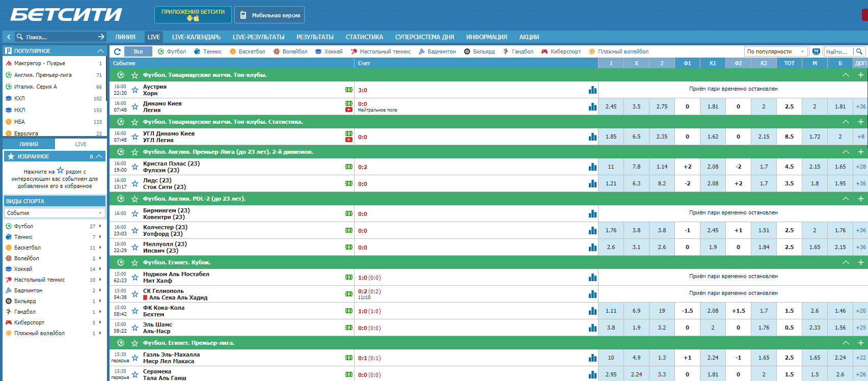The width and height of the screenshot is (868, 381).
Task: Filter live events by Киберспорт
Action: click(561, 51)
